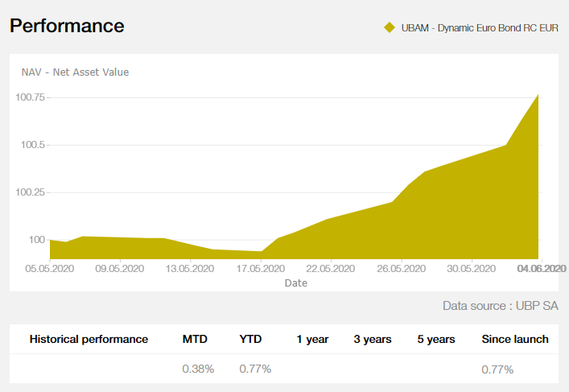Click the gold diamond legend icon
The height and width of the screenshot is (392, 569).
(x=390, y=27)
